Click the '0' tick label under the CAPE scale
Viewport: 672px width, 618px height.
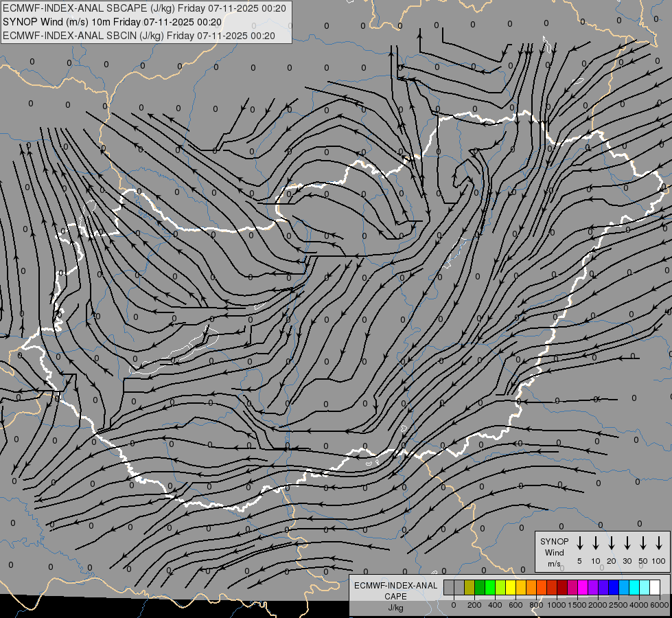[454, 605]
